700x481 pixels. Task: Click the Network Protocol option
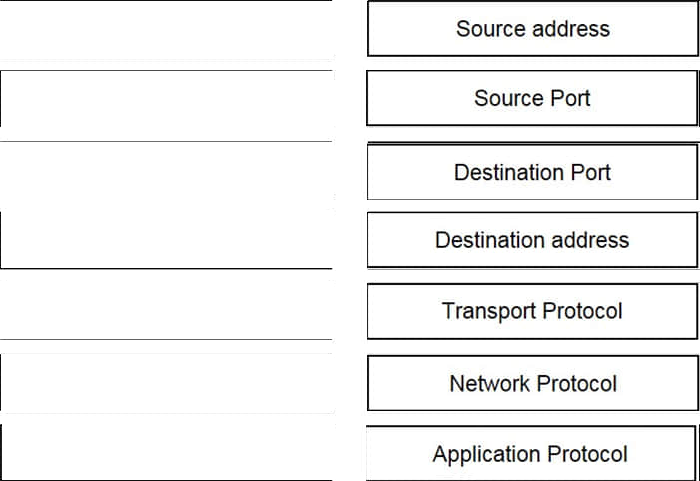point(533,383)
